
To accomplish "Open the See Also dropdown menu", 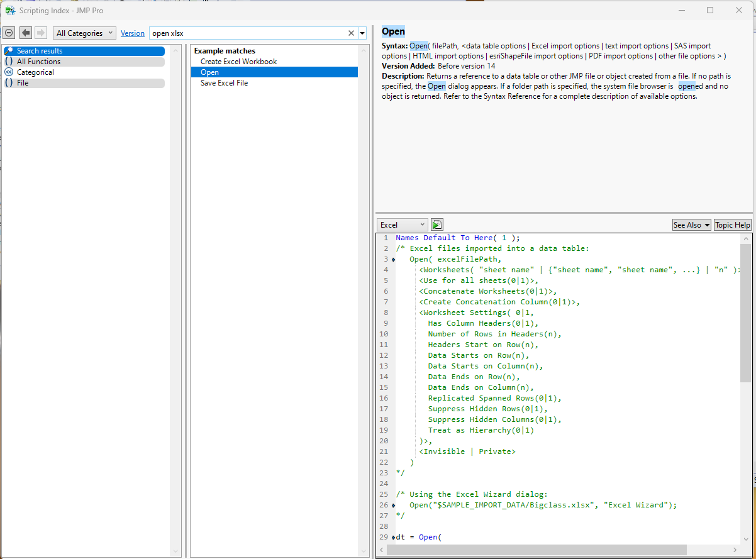I will pyautogui.click(x=691, y=224).
